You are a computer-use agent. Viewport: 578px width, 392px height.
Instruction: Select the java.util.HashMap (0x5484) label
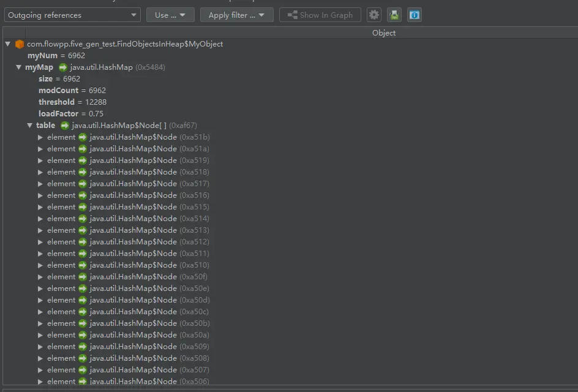[x=118, y=67]
